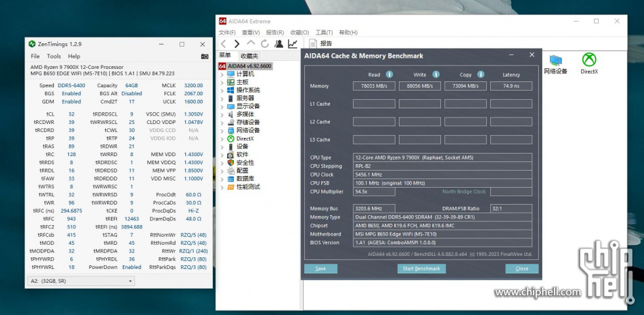Image resolution: width=644 pixels, height=315 pixels.
Task: Expand the 操作系统 tree node arrow
Action: [222, 91]
